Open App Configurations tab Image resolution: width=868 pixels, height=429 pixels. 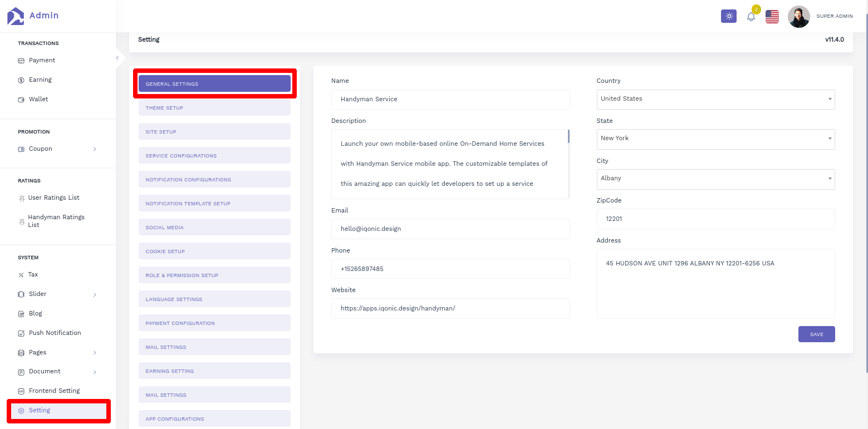point(214,418)
